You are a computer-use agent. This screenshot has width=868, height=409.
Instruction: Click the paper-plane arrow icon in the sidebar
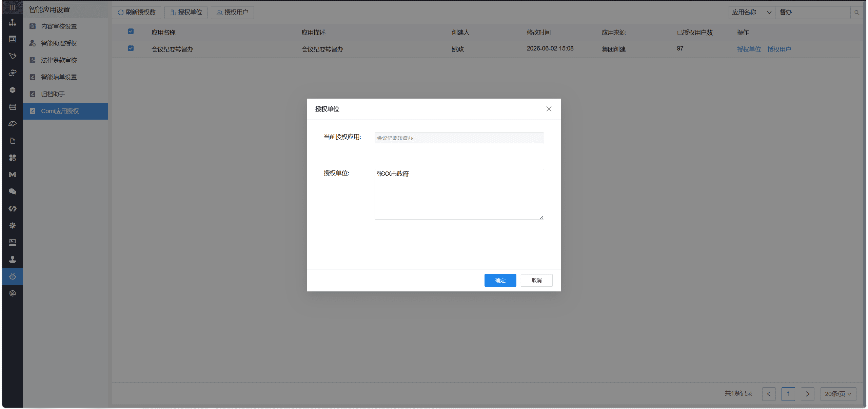point(13,56)
